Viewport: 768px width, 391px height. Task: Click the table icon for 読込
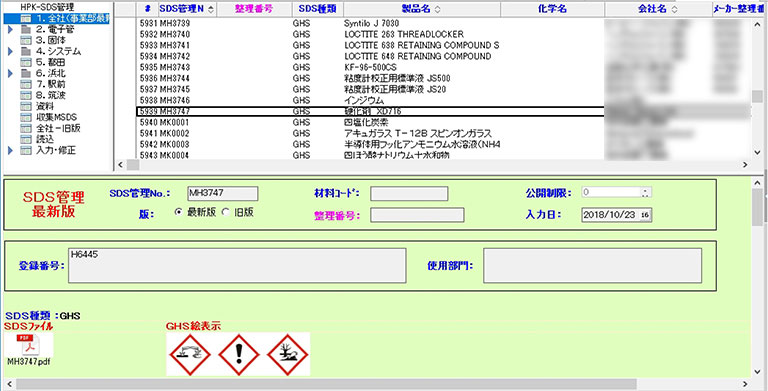[x=26, y=139]
